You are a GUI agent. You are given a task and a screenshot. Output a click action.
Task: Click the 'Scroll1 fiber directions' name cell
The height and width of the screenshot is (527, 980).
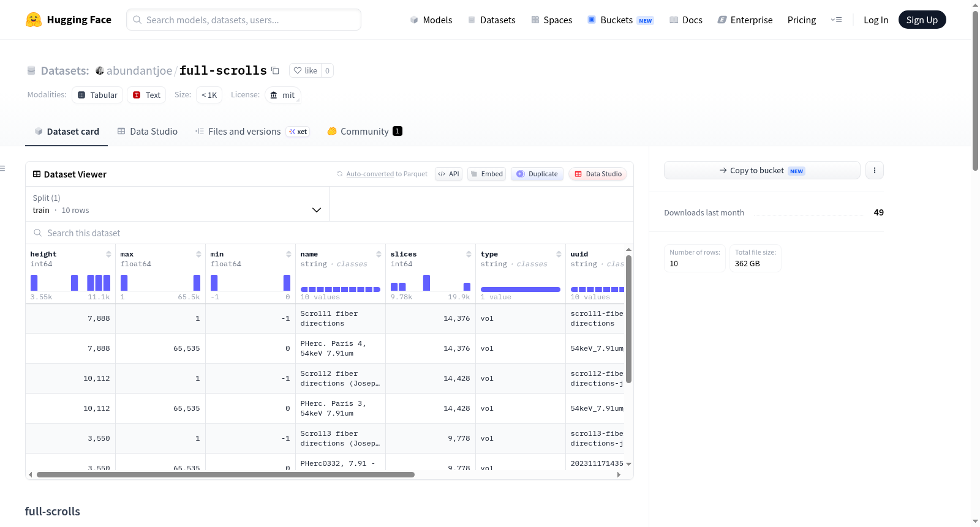[x=341, y=318]
